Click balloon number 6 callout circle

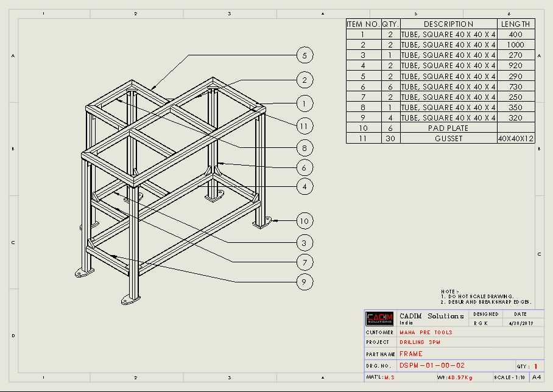pyautogui.click(x=305, y=167)
